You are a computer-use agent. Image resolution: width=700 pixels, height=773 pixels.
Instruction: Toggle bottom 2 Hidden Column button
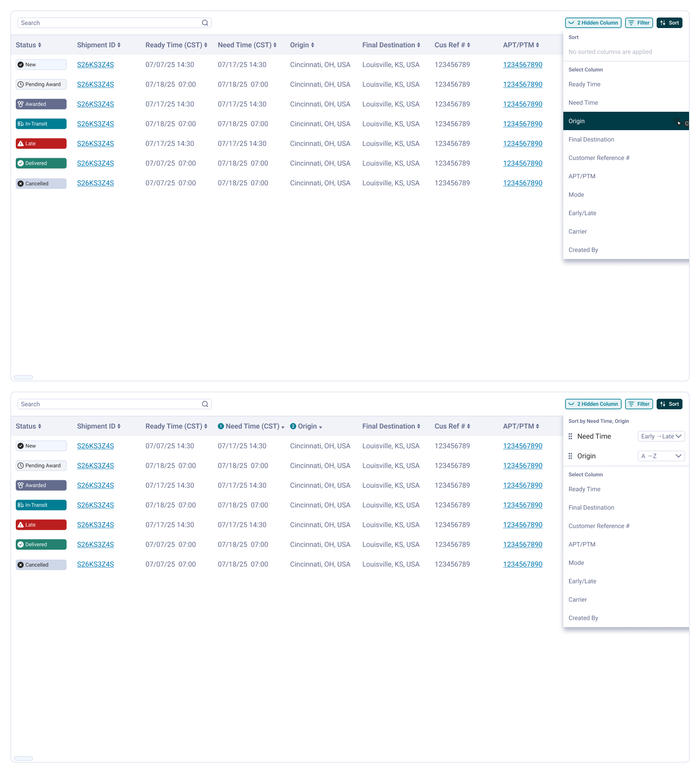tap(593, 404)
